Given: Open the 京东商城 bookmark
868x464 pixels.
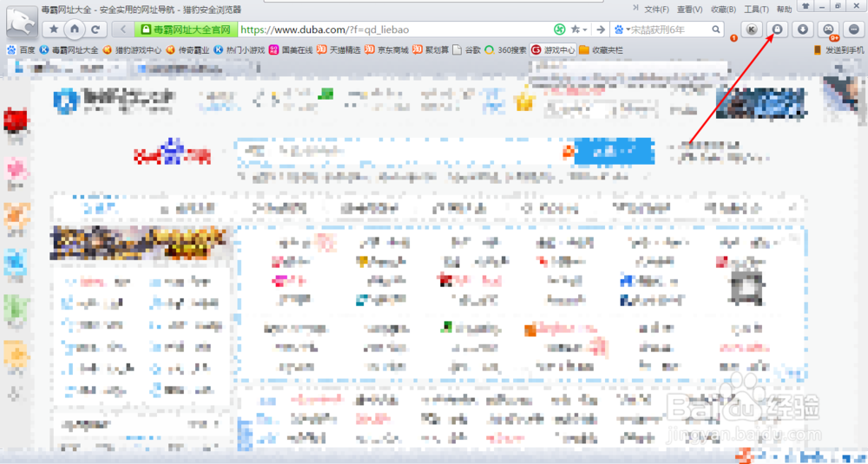Looking at the screenshot, I should [386, 49].
